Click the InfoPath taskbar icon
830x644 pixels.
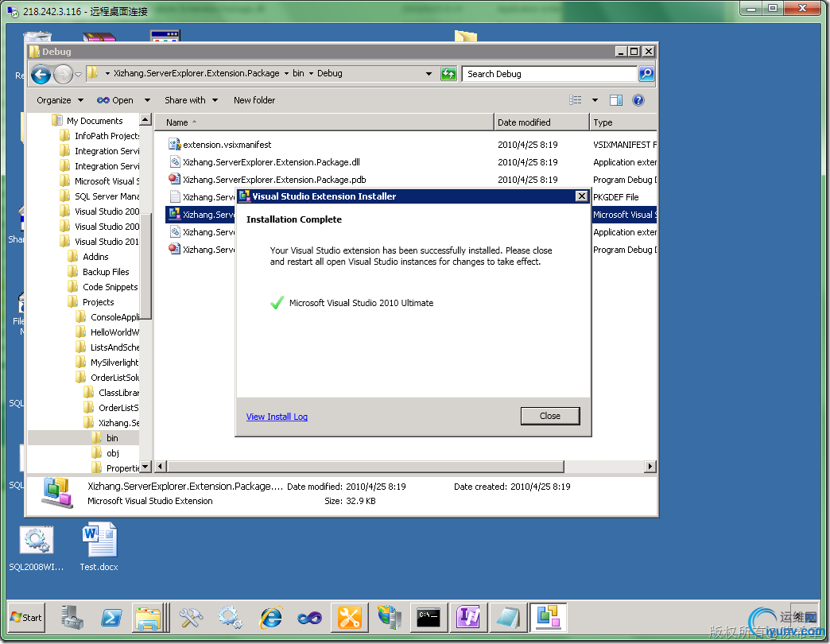468,618
